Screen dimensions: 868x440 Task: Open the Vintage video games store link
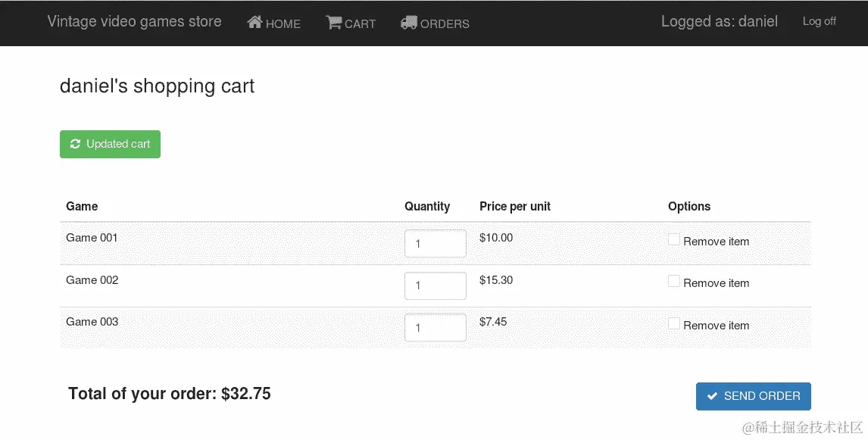(134, 21)
